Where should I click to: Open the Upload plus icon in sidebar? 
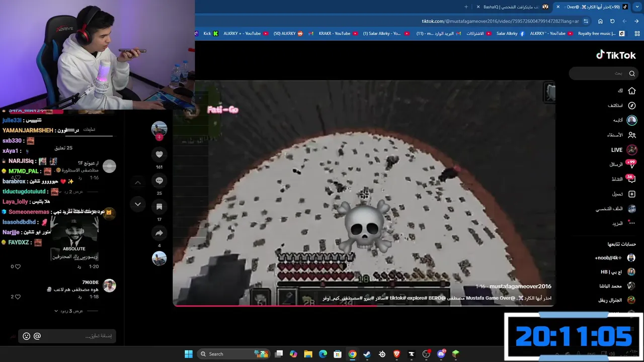pos(632,194)
